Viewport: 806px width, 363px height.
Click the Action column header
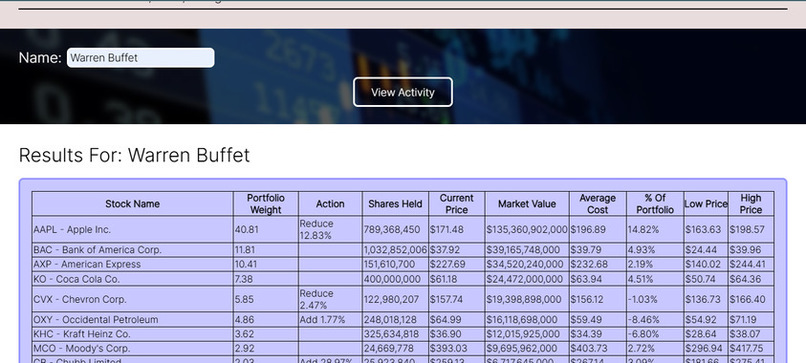click(x=330, y=204)
